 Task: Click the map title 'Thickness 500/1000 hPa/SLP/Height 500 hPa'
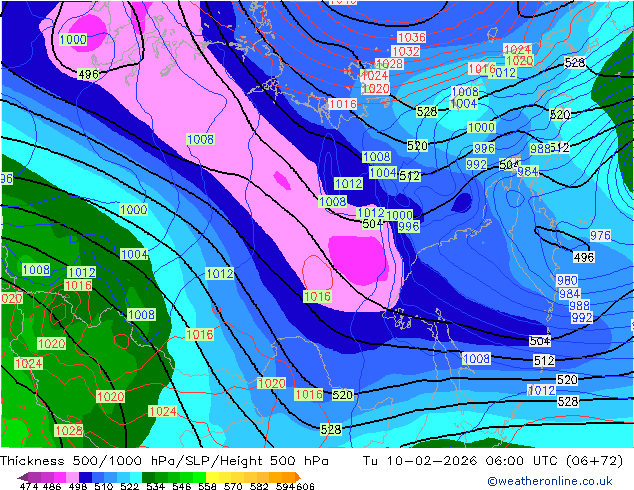[x=164, y=461]
